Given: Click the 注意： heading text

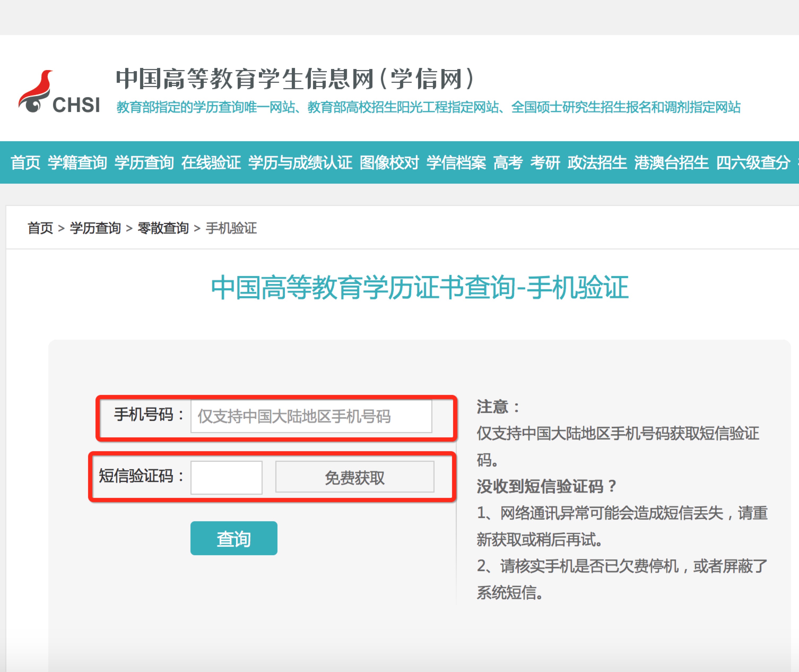Looking at the screenshot, I should point(498,407).
